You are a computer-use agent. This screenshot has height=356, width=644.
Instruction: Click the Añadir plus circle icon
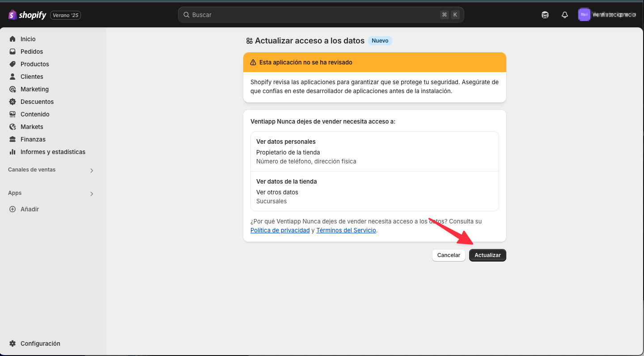click(13, 209)
